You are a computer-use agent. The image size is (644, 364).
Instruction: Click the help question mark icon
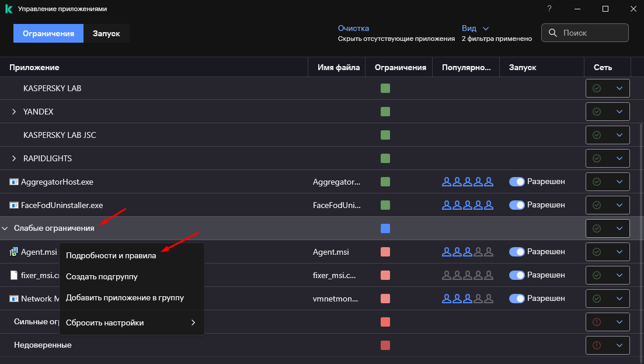(x=549, y=9)
